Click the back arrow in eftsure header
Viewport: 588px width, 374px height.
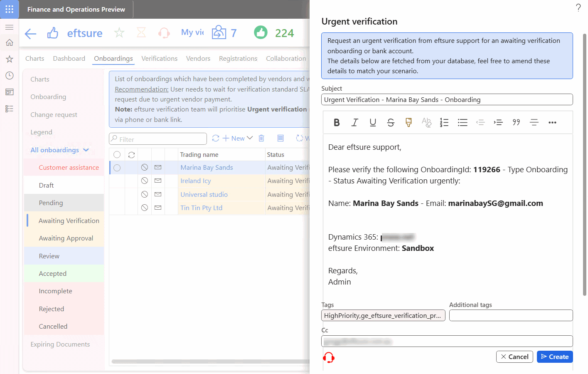click(30, 33)
